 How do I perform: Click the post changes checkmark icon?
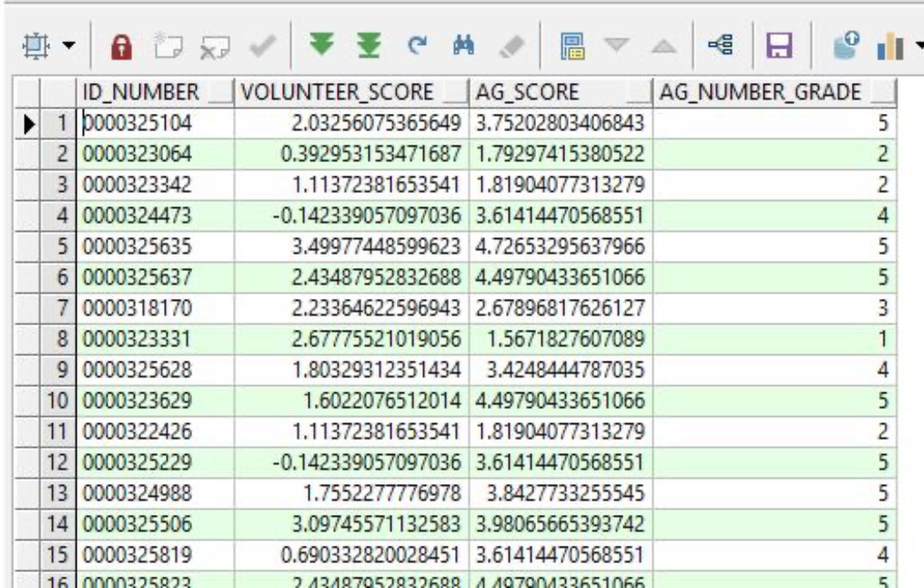(x=262, y=45)
